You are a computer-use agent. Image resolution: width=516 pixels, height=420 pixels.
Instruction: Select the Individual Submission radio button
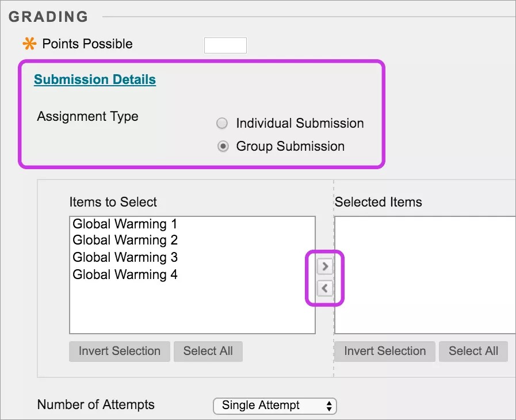click(222, 123)
